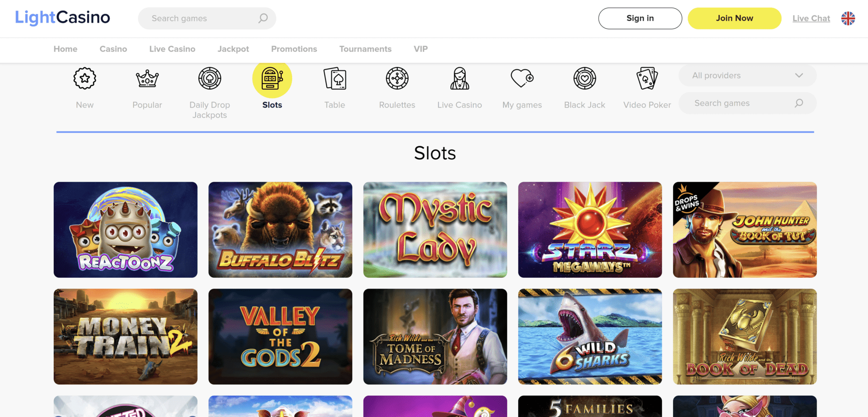Select the New games star icon
This screenshot has width=868, height=417.
click(85, 79)
